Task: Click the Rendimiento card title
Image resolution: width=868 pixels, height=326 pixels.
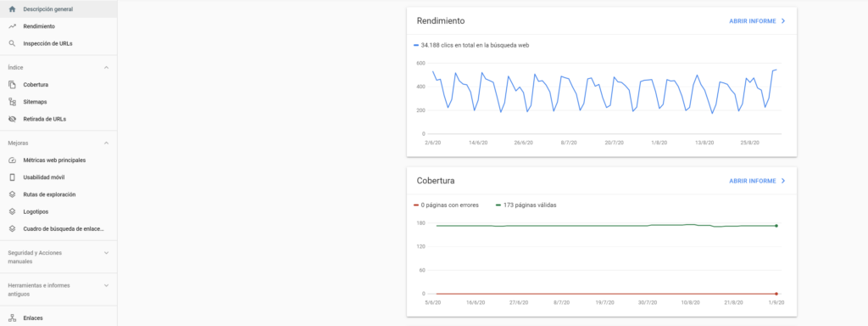Action: (x=440, y=21)
